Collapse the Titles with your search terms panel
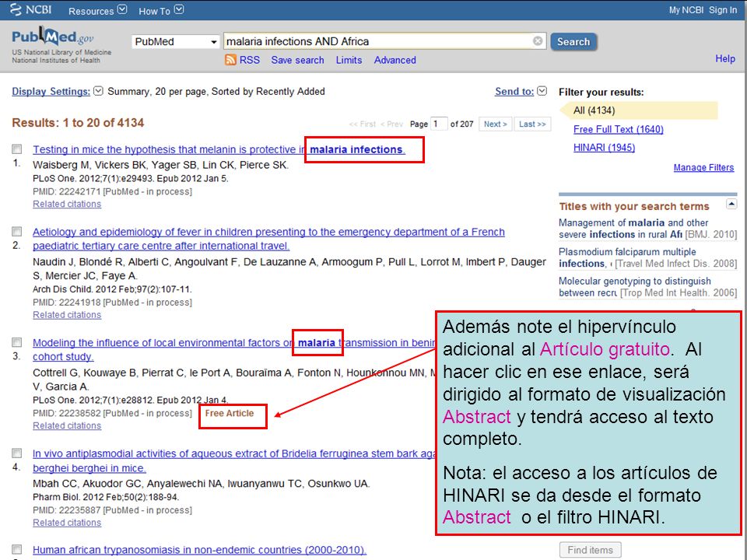 tap(731, 205)
